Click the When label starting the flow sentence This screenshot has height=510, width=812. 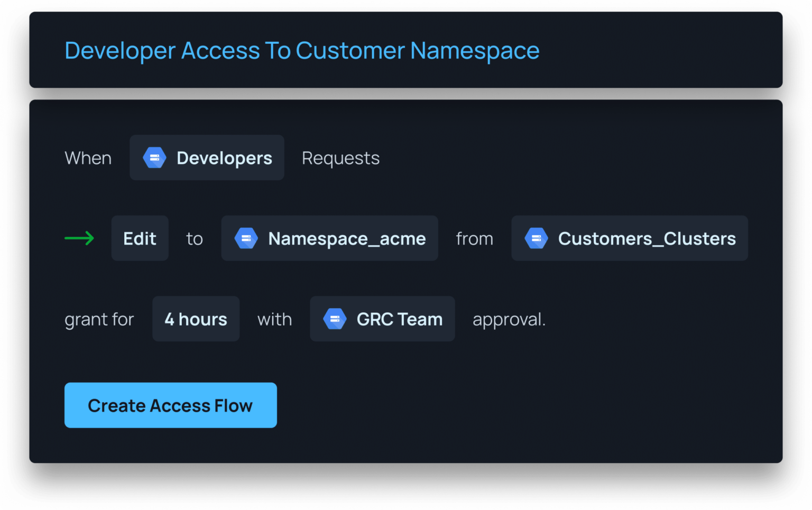pyautogui.click(x=88, y=157)
